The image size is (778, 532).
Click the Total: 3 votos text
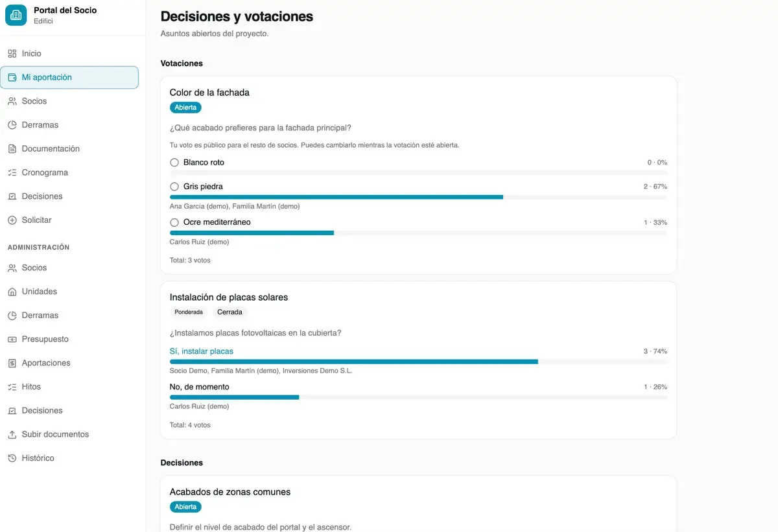point(190,260)
